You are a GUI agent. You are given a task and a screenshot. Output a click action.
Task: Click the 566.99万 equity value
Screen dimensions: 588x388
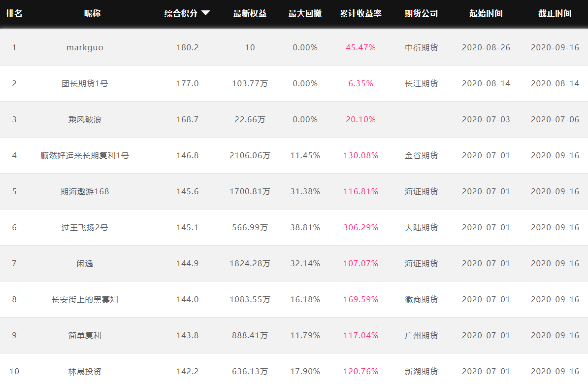[250, 227]
